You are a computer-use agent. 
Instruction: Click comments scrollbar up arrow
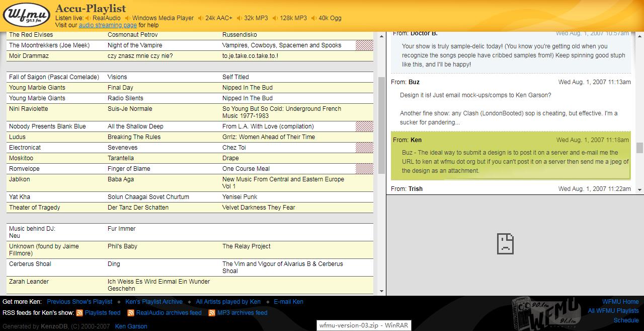(x=640, y=36)
